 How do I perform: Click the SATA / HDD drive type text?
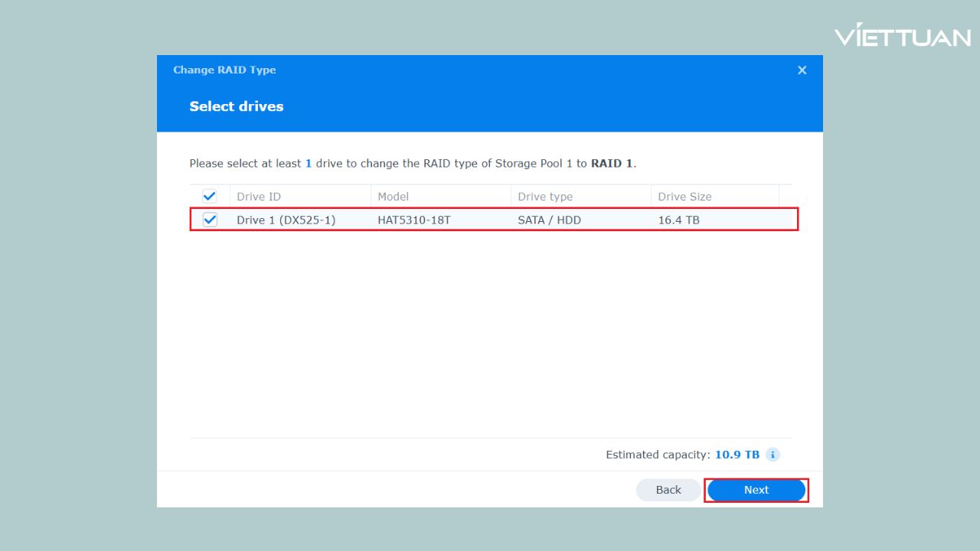pyautogui.click(x=549, y=220)
